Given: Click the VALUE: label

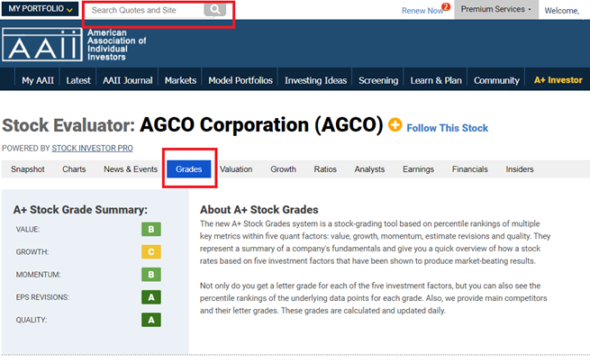Looking at the screenshot, I should tap(27, 230).
